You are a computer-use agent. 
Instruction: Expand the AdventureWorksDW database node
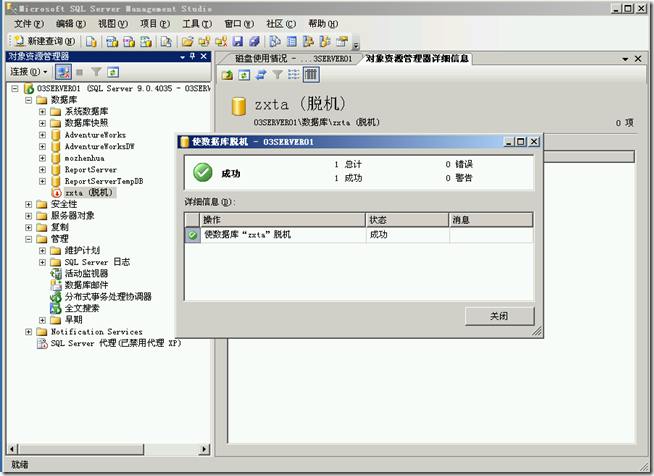(42, 146)
